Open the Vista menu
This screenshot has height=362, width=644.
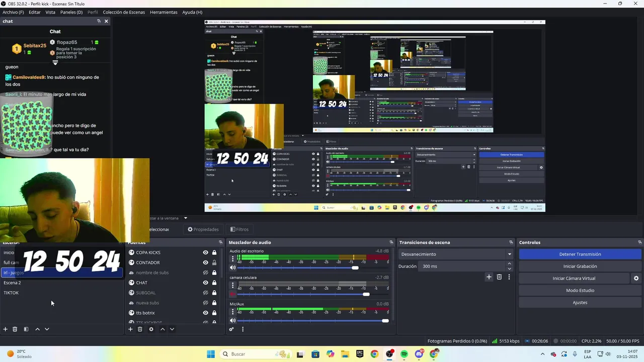50,12
